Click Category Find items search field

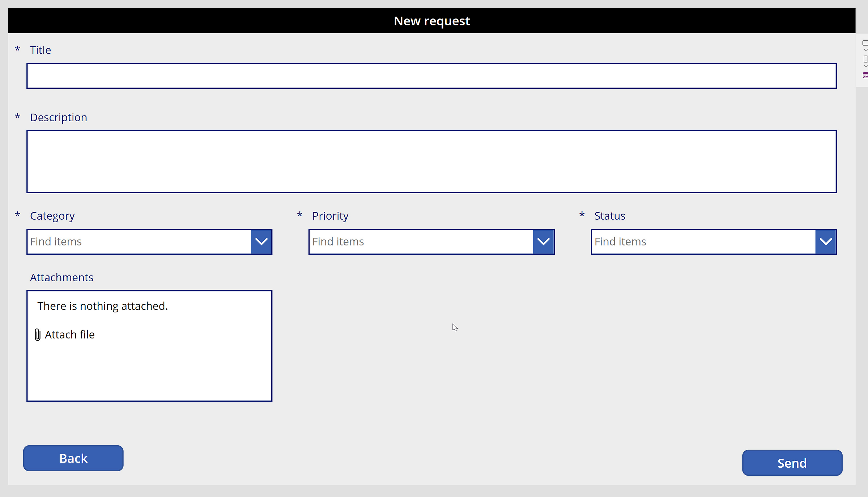point(139,241)
